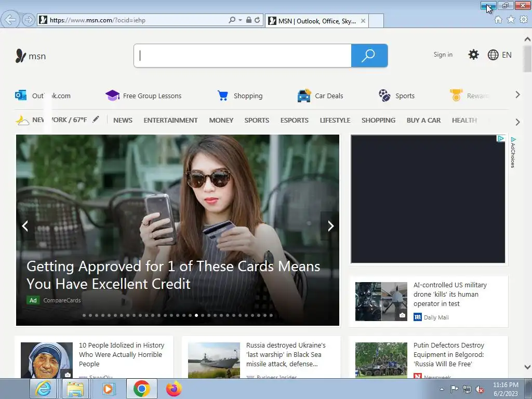This screenshot has width=532, height=399.
Task: Open Favorites with the star icon
Action: [x=511, y=20]
